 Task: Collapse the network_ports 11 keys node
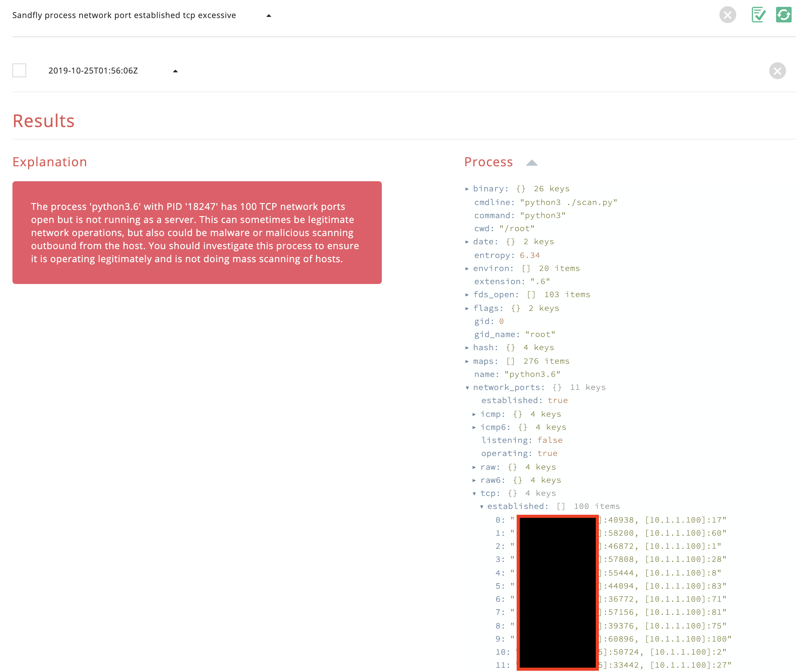[x=467, y=388]
